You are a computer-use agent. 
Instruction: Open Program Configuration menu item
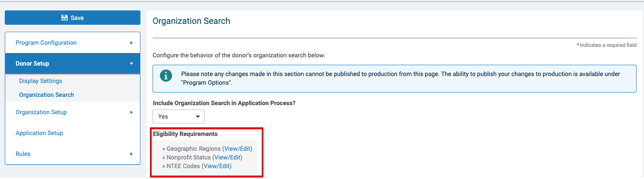click(x=72, y=43)
